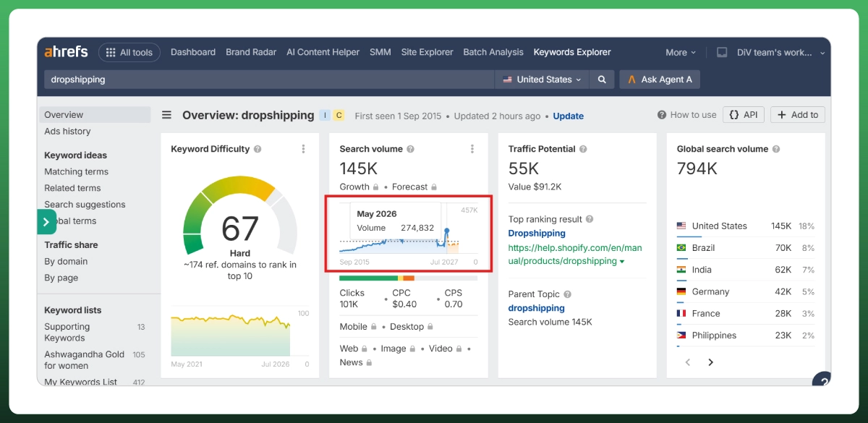Click the Philippines flag icon
The width and height of the screenshot is (868, 423).
click(x=681, y=336)
